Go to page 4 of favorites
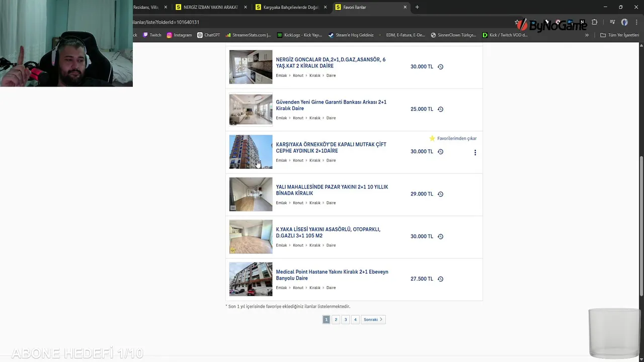This screenshot has width=644, height=362. (x=355, y=320)
